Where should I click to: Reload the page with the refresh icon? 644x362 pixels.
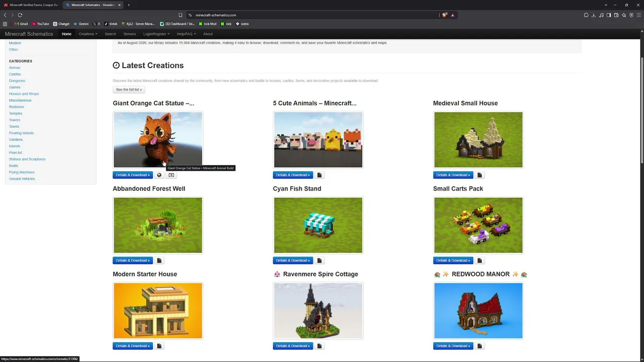click(x=20, y=15)
